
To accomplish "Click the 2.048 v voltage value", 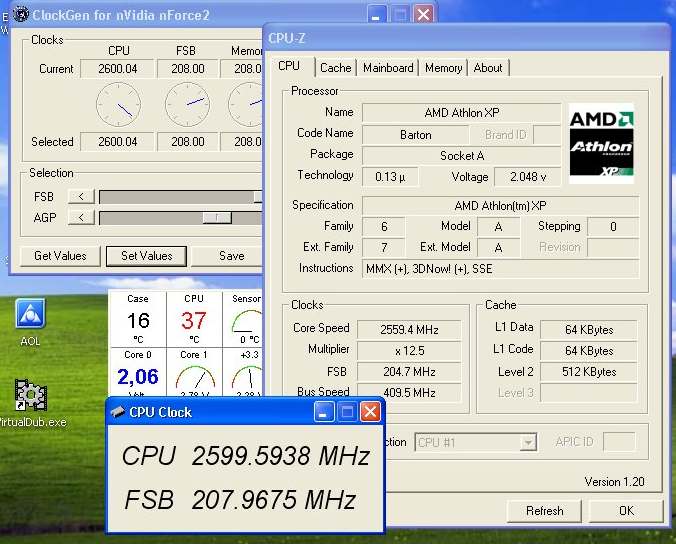I will tap(528, 177).
